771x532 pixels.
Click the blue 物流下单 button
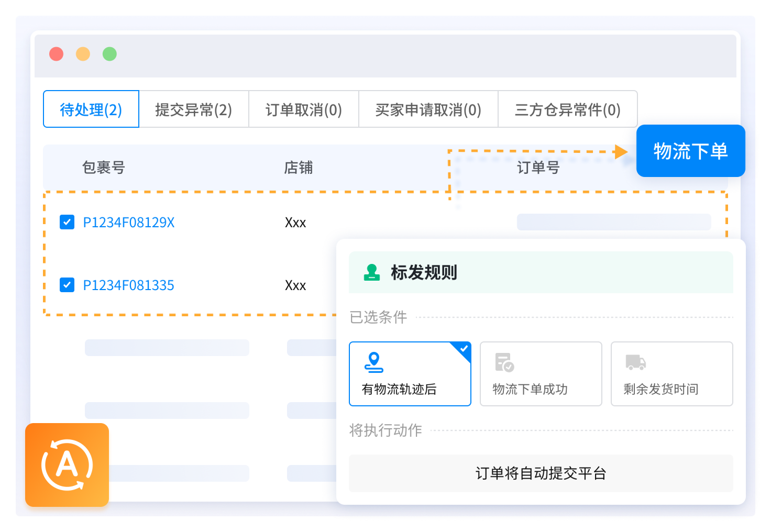(690, 151)
